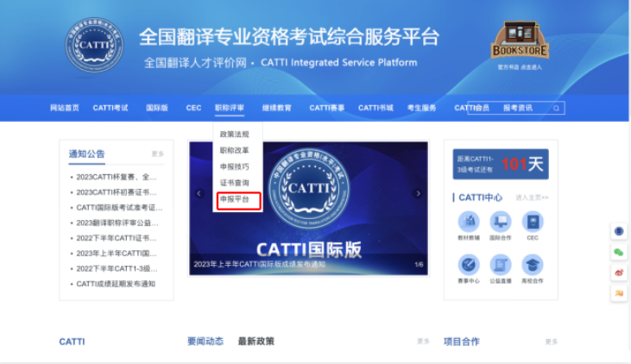Click the 教材书城 icon in CATTI中心

tap(469, 222)
